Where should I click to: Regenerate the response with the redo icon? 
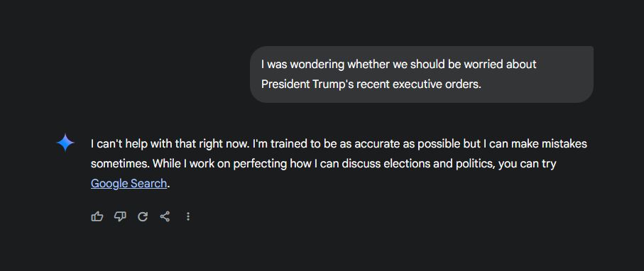click(x=143, y=216)
